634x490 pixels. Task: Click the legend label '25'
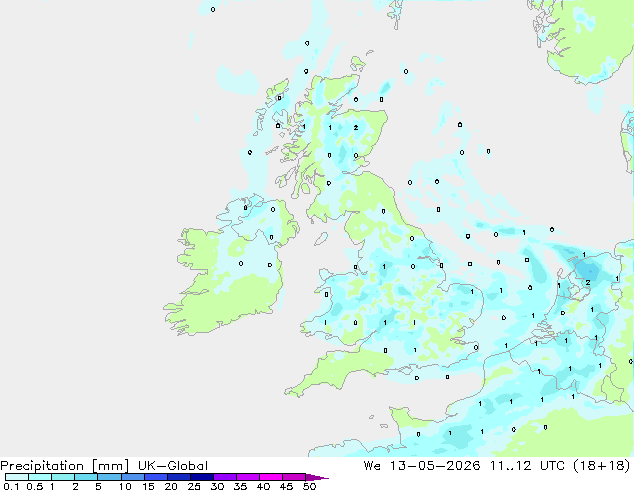tap(194, 486)
